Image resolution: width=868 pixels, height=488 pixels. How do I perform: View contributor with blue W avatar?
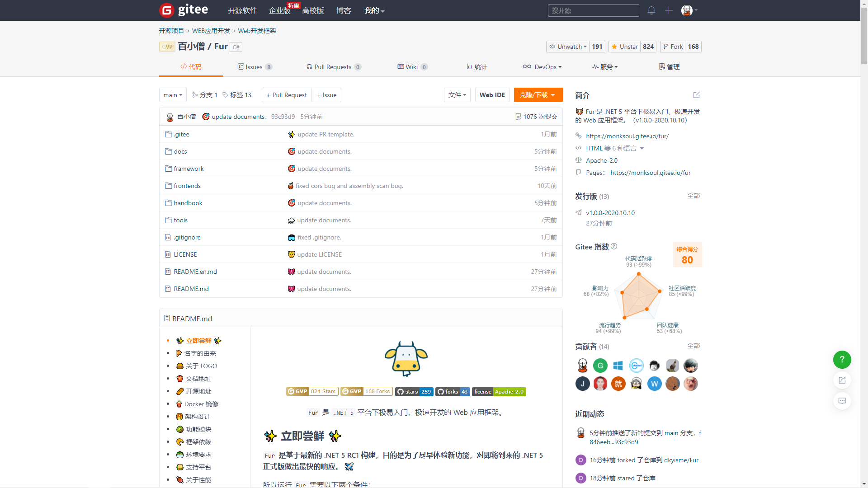[x=654, y=384]
